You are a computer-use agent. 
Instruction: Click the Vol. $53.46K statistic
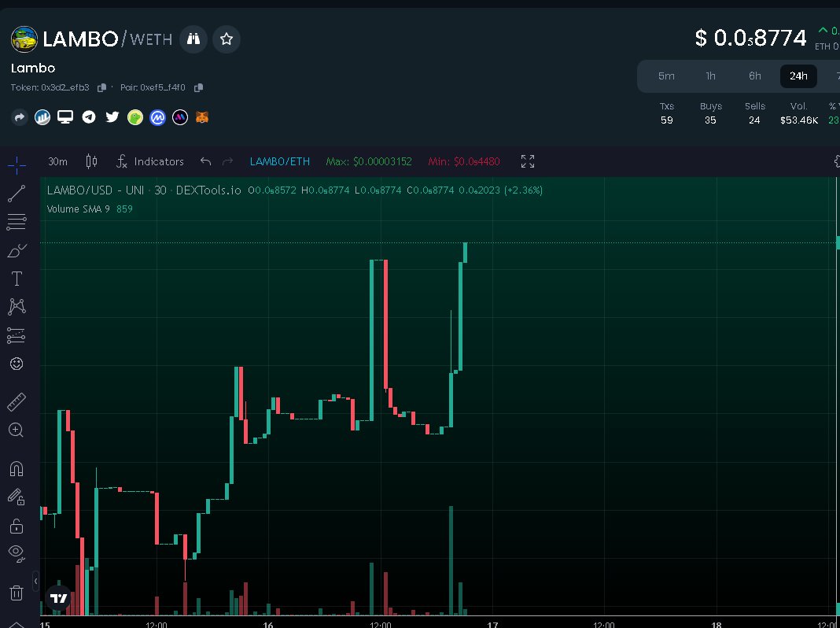[799, 113]
